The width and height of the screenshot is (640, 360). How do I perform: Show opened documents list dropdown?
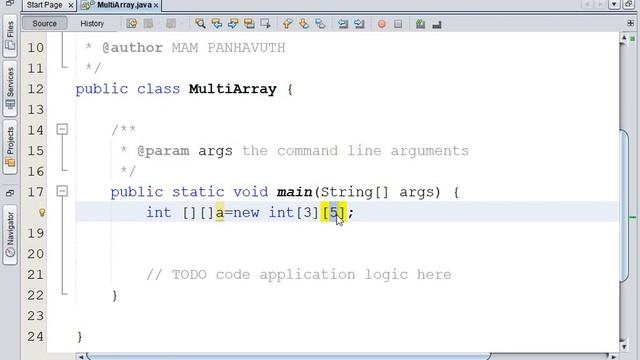(x=614, y=4)
